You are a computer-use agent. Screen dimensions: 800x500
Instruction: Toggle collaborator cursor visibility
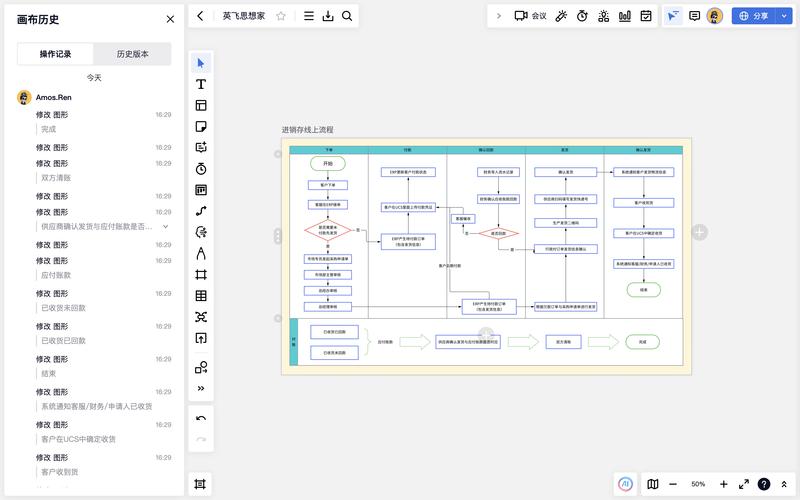point(673,16)
